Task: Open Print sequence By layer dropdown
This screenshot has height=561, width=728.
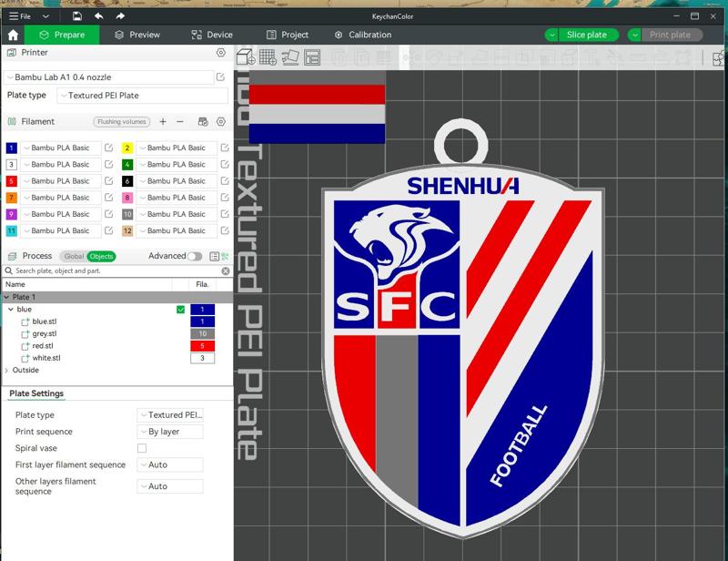Action: 170,432
